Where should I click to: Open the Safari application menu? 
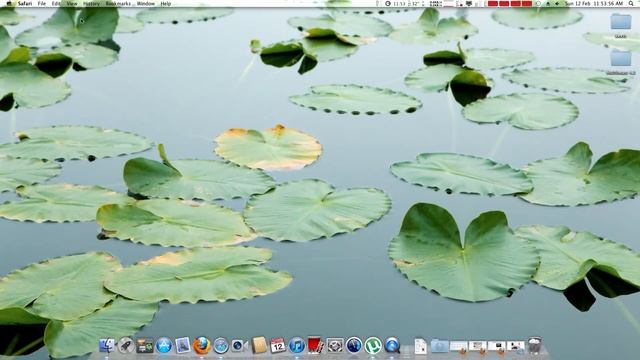25,3
